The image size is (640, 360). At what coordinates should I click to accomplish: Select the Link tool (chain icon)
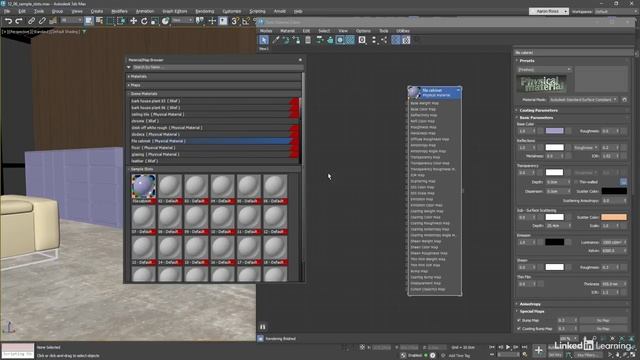[x=31, y=21]
